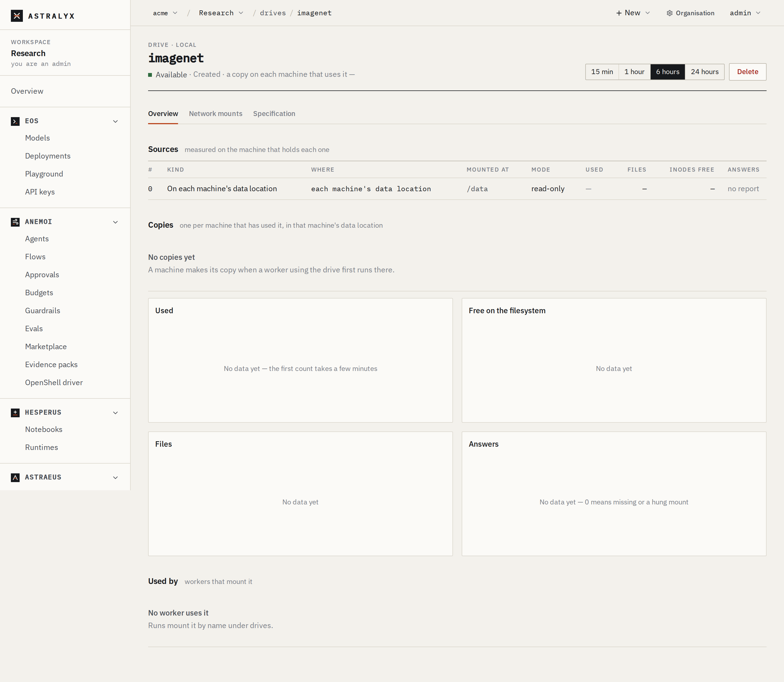Click the ASTRAEUS section icon
The width and height of the screenshot is (784, 682).
click(x=15, y=478)
